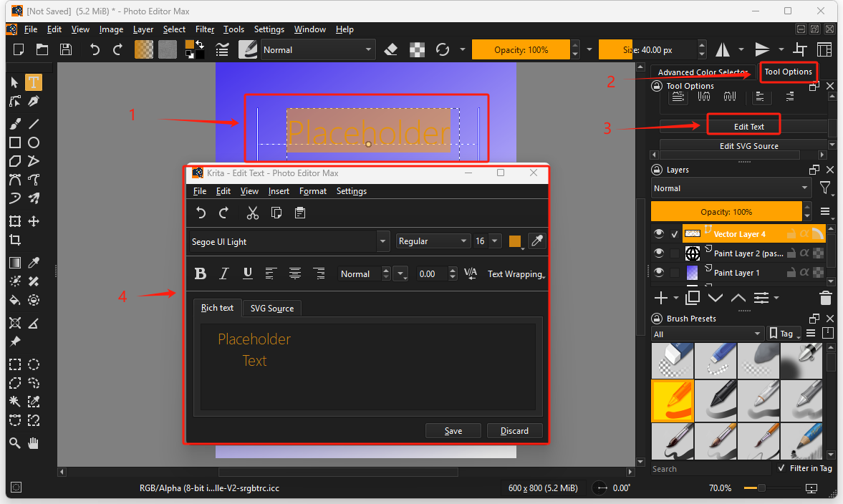
Task: Select the Ellipse shape tool
Action: pyautogui.click(x=34, y=142)
